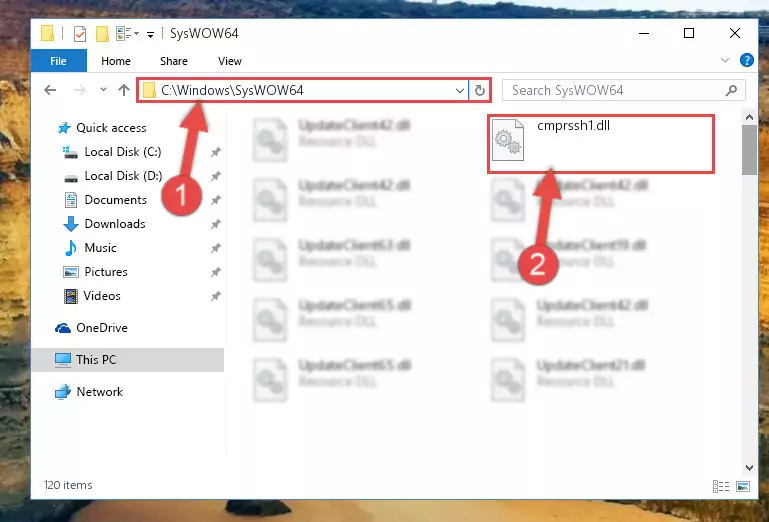
Task: Open the Share ribbon tab
Action: [x=174, y=61]
